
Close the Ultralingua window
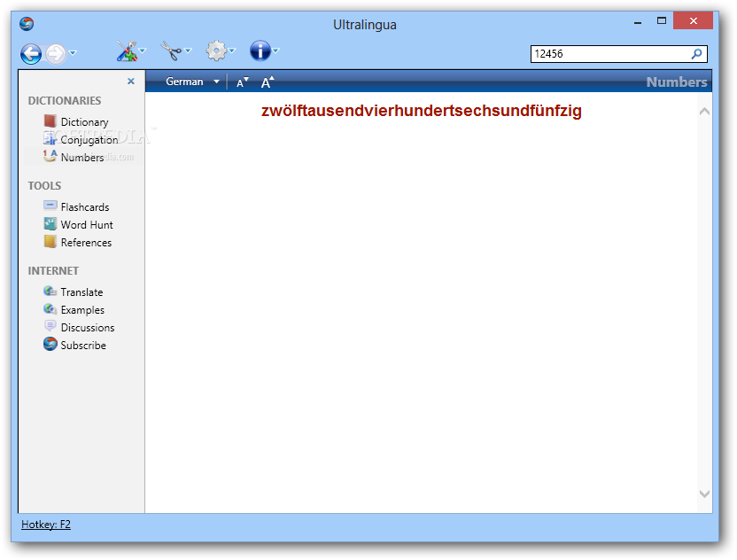pyautogui.click(x=694, y=20)
